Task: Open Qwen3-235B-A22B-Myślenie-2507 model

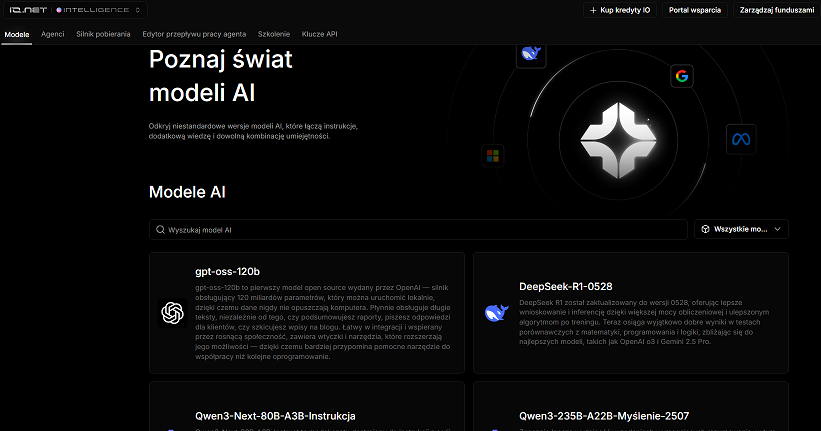Action: pos(604,416)
